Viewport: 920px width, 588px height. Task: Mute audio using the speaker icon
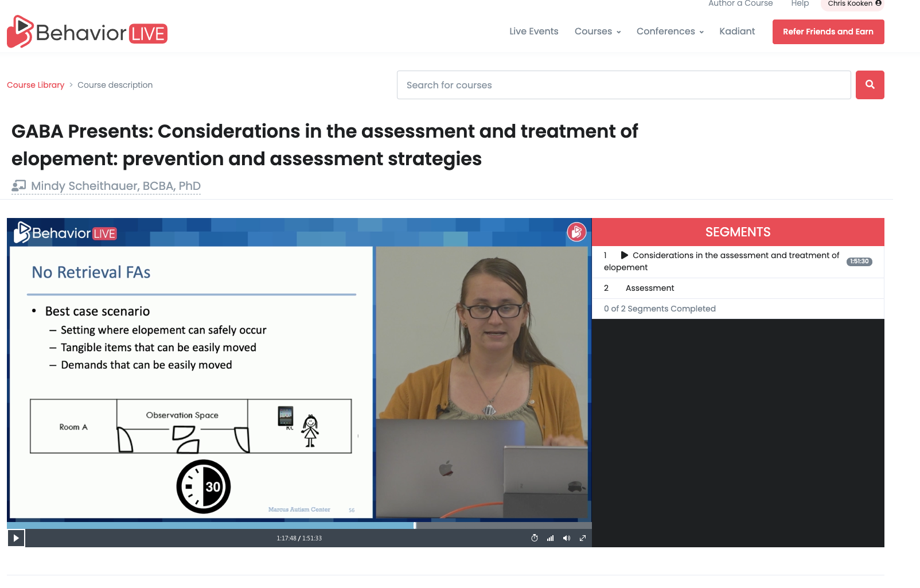pos(567,538)
